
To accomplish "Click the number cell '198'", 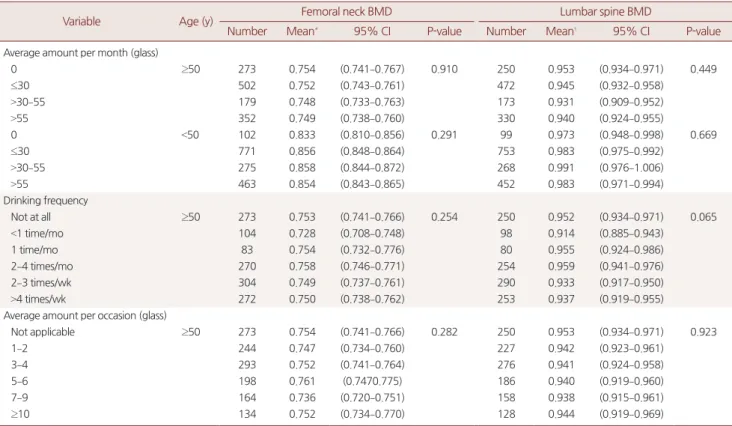I will (247, 381).
